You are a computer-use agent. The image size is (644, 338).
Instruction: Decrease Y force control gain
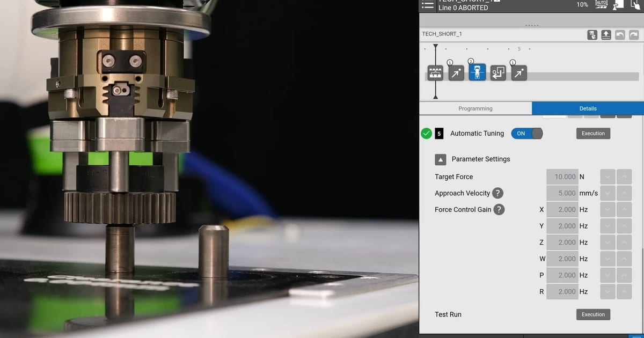coord(608,226)
